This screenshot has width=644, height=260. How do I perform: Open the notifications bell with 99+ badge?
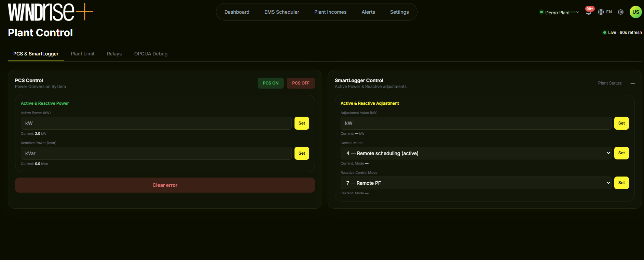589,12
